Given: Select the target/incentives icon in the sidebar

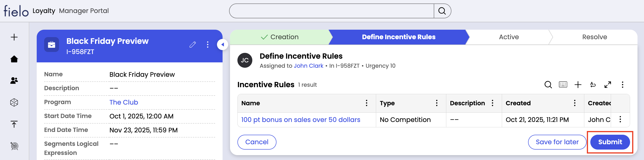Looking at the screenshot, I should 14,146.
